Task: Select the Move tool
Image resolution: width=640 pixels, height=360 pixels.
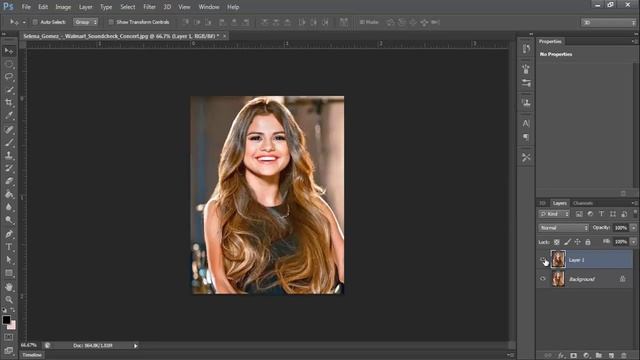Action: coord(9,51)
